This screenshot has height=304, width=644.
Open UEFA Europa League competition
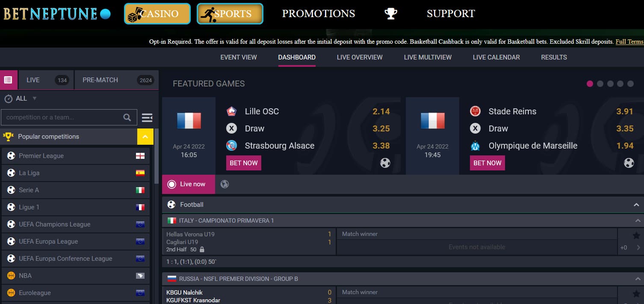click(76, 241)
